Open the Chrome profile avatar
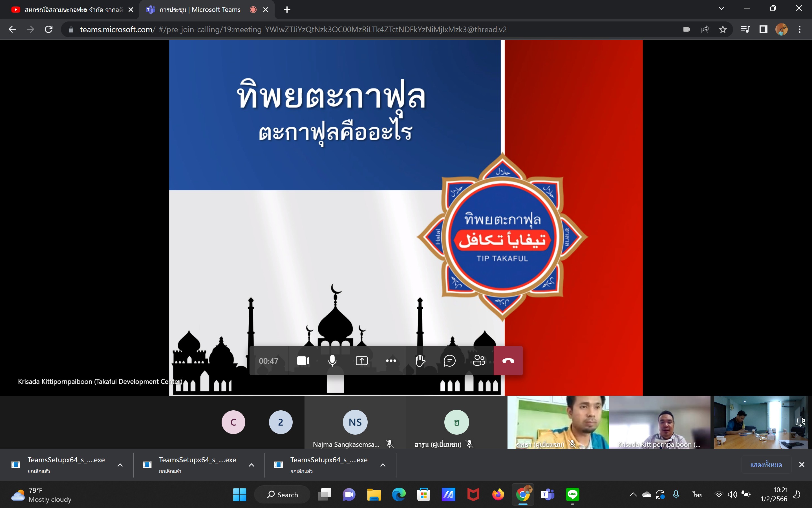This screenshot has width=812, height=508. click(782, 30)
